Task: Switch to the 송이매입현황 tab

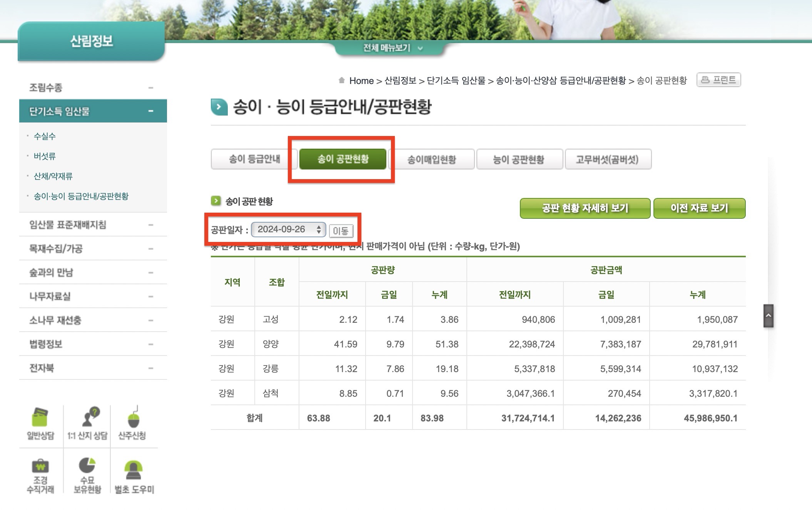Action: 431,159
